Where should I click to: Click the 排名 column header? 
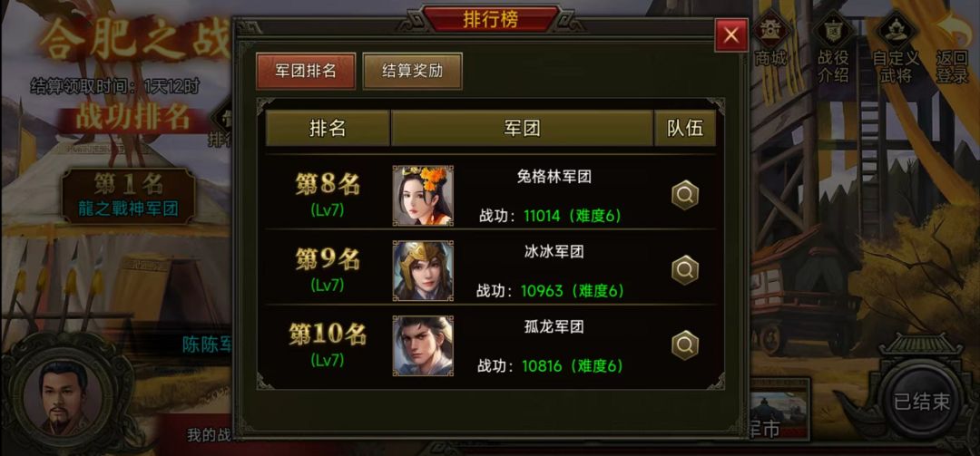[x=328, y=128]
